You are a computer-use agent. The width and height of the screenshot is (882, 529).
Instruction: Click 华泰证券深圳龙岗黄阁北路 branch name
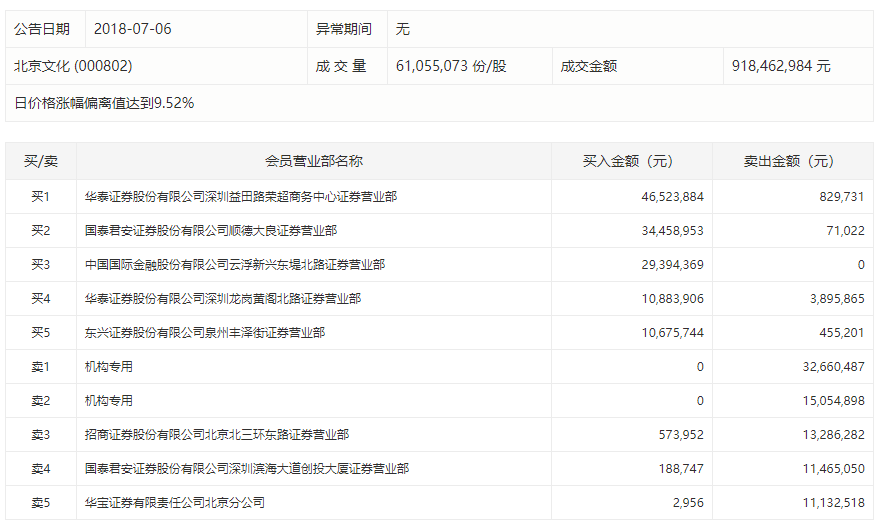[x=223, y=299]
